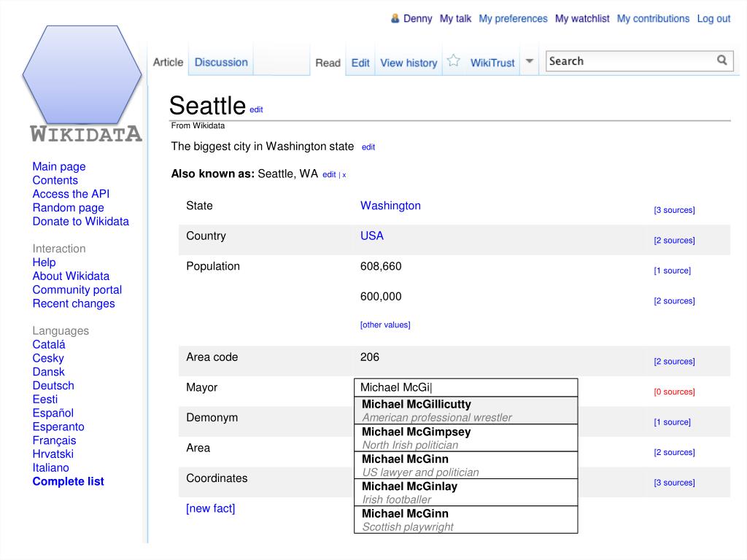Switch language to Español
The height and width of the screenshot is (560, 747).
(x=53, y=413)
